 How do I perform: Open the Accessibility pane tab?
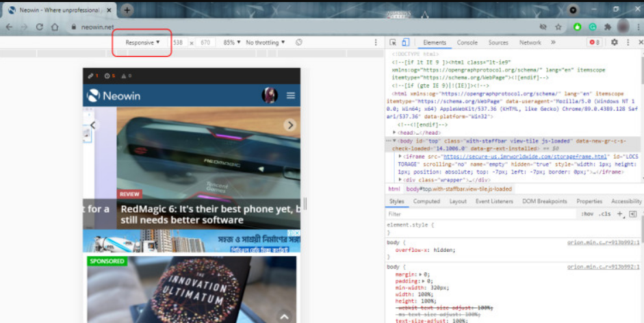[x=626, y=201]
